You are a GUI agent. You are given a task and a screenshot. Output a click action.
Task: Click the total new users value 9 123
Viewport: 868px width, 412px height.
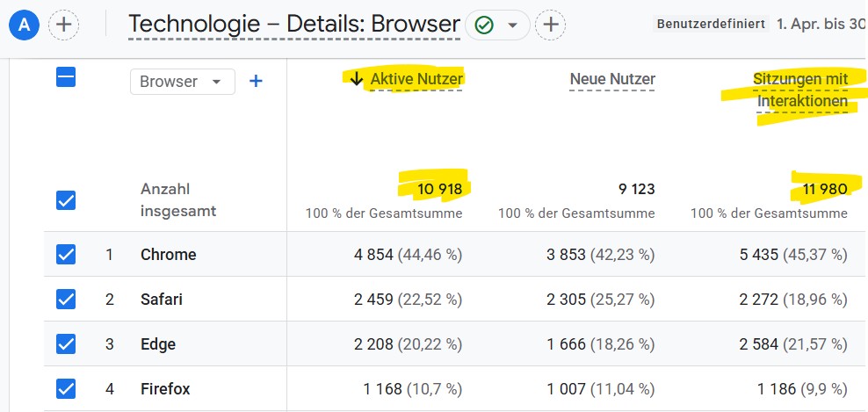[637, 190]
